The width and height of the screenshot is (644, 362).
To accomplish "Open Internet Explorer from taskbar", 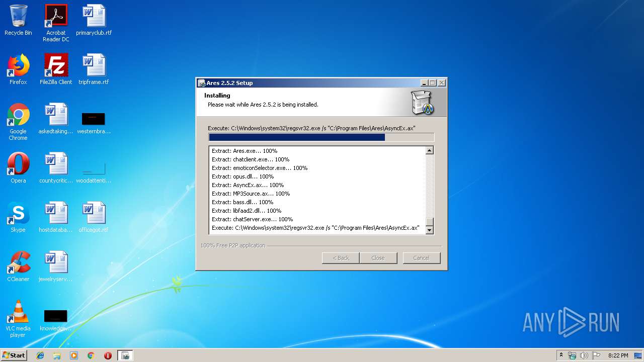I will click(40, 355).
